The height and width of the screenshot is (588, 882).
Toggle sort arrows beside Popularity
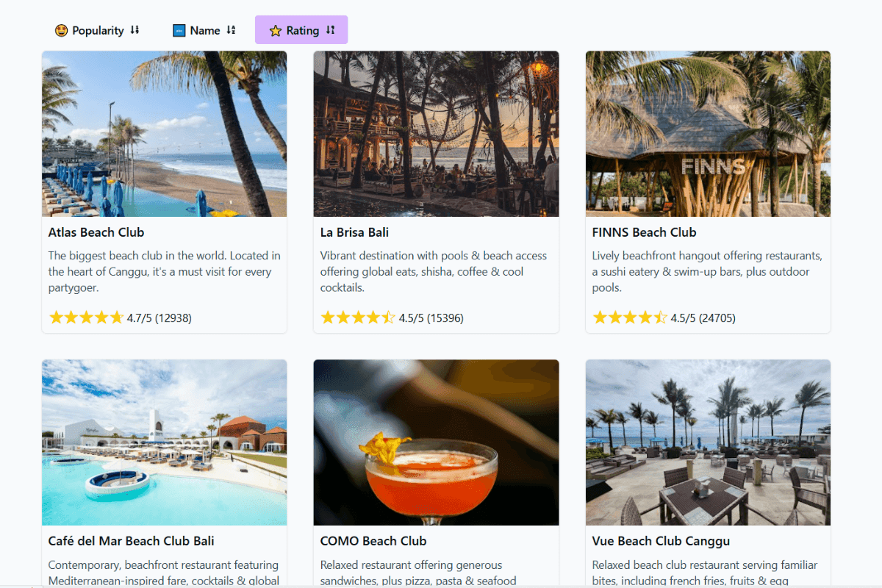[x=135, y=30]
